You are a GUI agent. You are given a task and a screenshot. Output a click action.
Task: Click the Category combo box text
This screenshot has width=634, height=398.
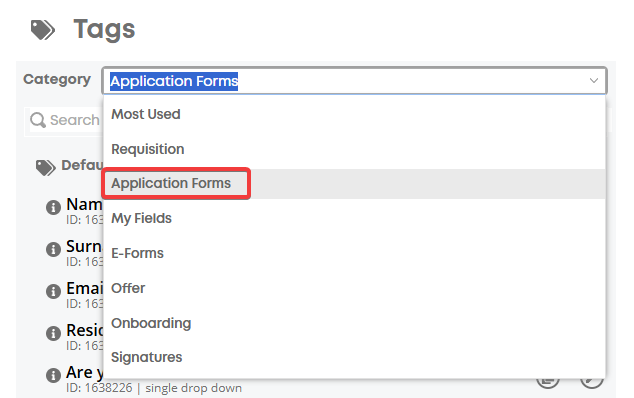(x=174, y=81)
